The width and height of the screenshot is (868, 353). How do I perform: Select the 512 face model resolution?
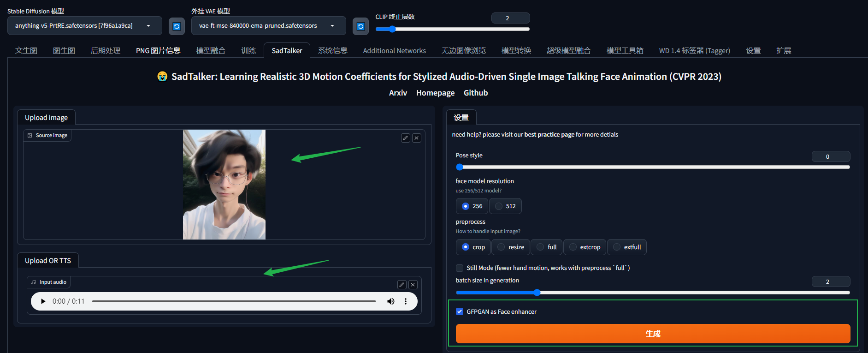pyautogui.click(x=505, y=206)
